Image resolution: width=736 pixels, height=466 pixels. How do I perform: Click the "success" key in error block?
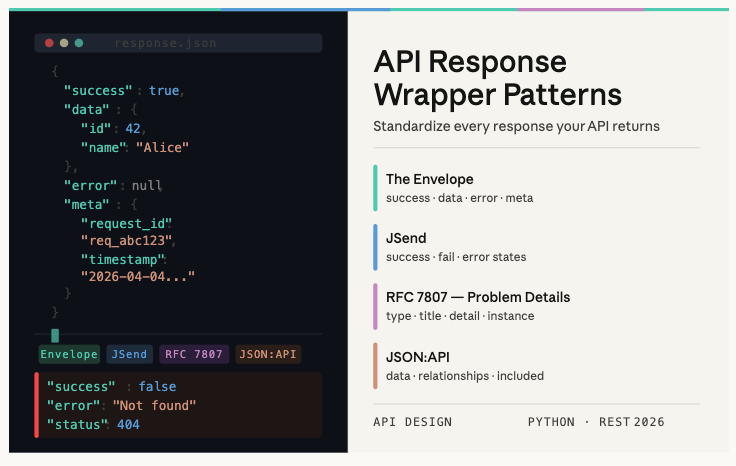81,387
